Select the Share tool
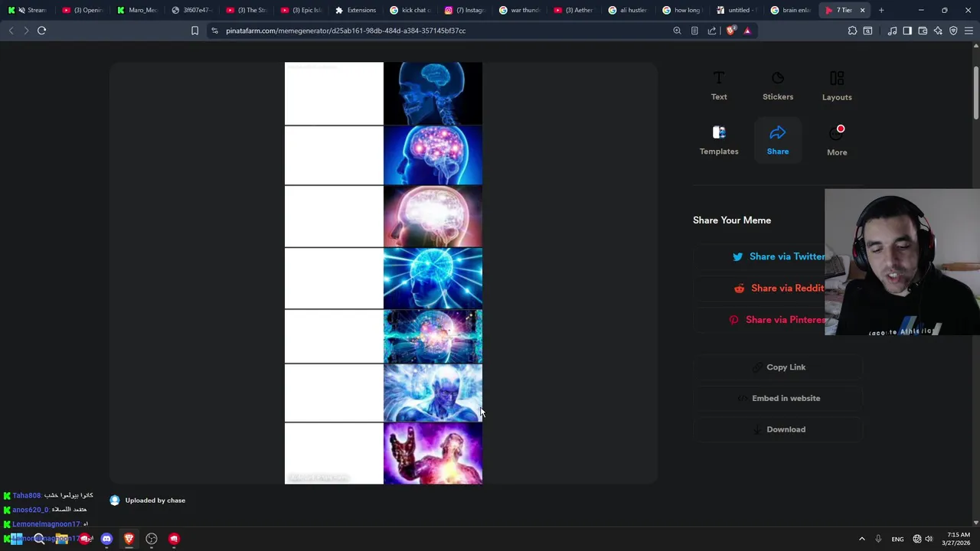Screen dimensions: 980x551 click(778, 141)
